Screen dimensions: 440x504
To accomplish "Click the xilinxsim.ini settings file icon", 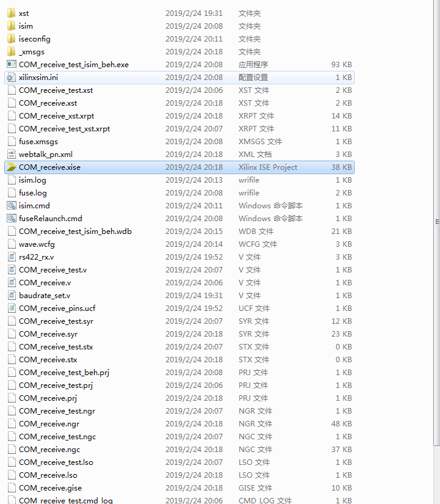I will tap(12, 77).
